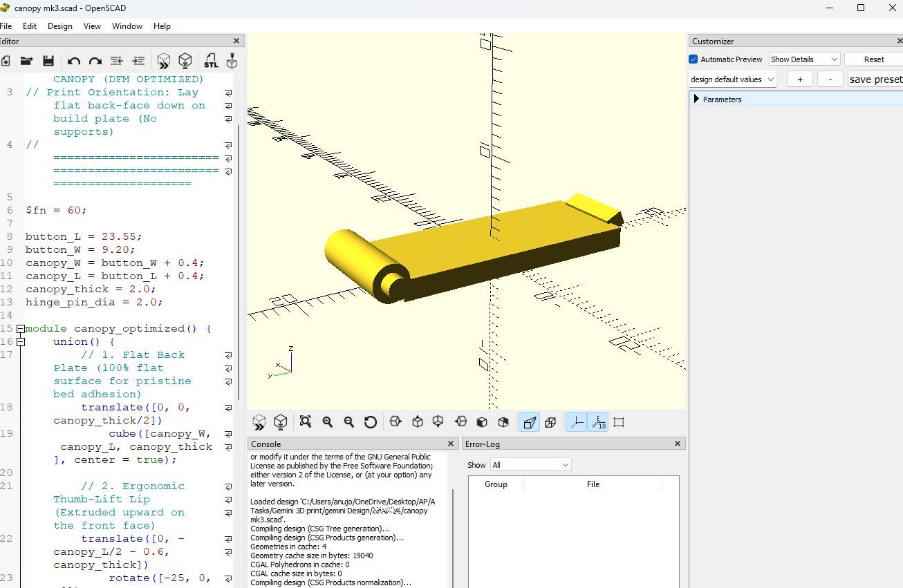903x588 pixels.
Task: Redo the last edit
Action: 95,61
